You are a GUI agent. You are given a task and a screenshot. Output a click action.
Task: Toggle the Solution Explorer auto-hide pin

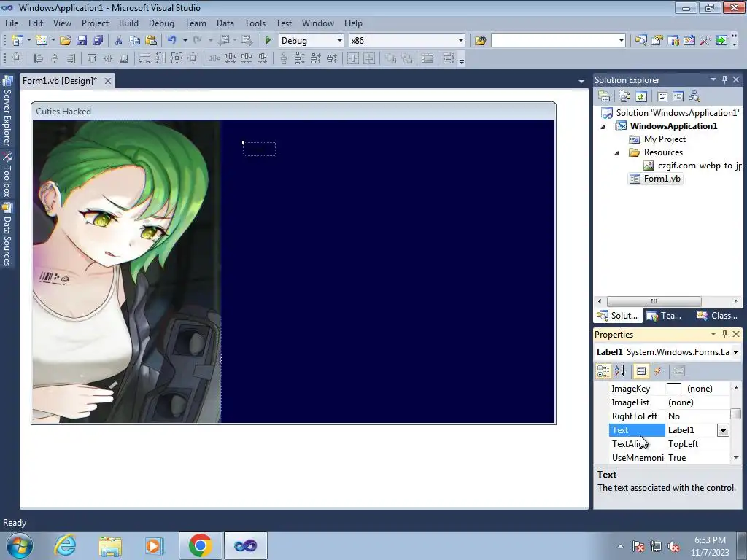click(x=724, y=79)
